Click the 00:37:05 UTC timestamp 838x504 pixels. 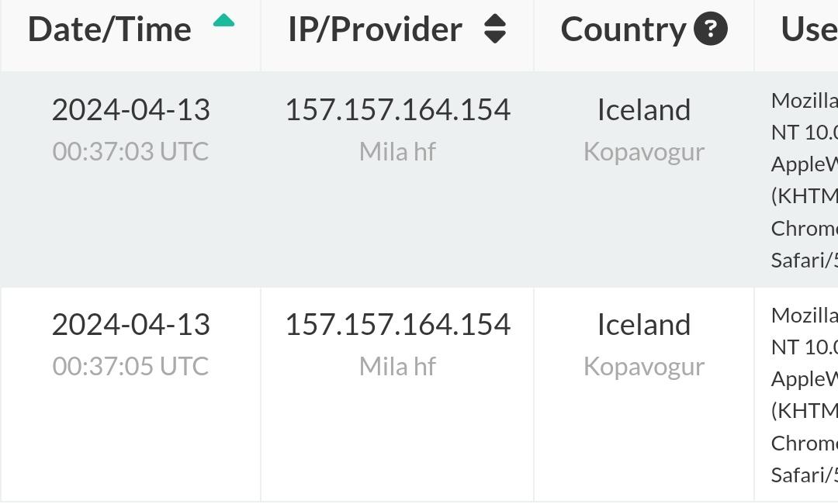coord(130,366)
